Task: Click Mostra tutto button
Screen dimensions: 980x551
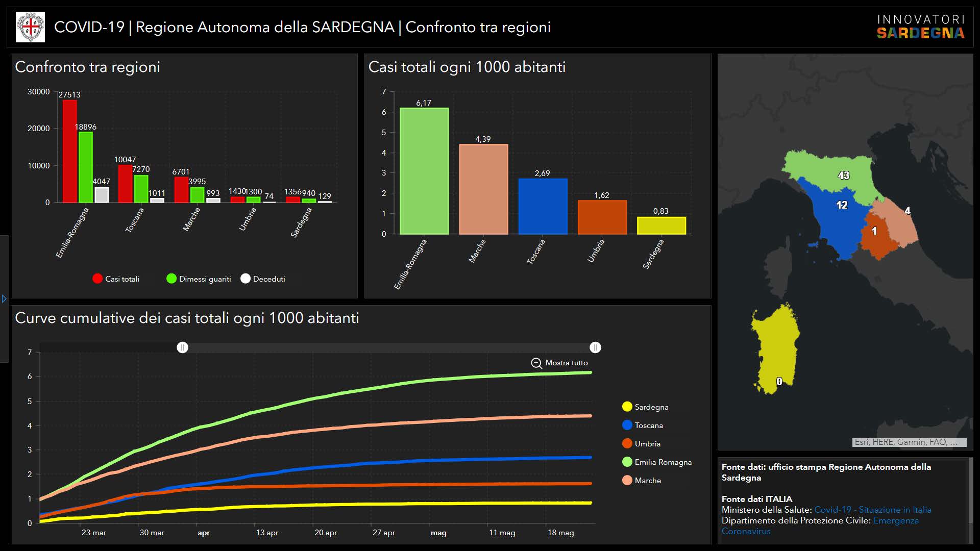Action: pyautogui.click(x=566, y=363)
